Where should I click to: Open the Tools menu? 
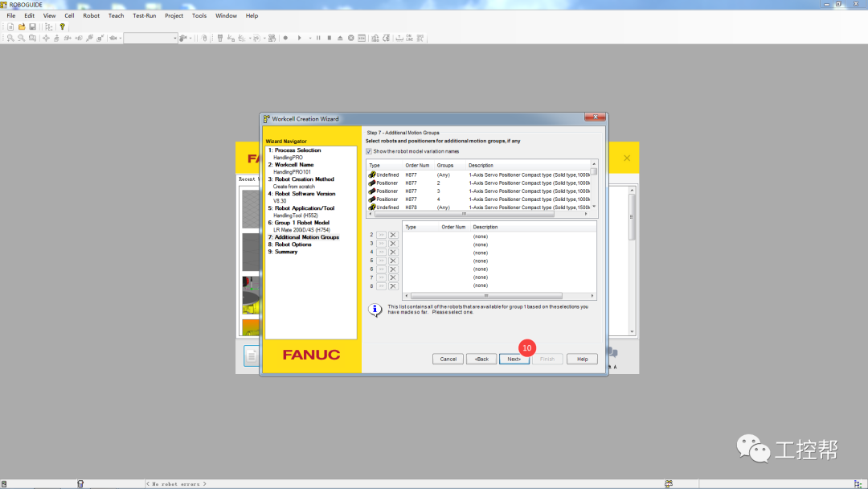(199, 15)
